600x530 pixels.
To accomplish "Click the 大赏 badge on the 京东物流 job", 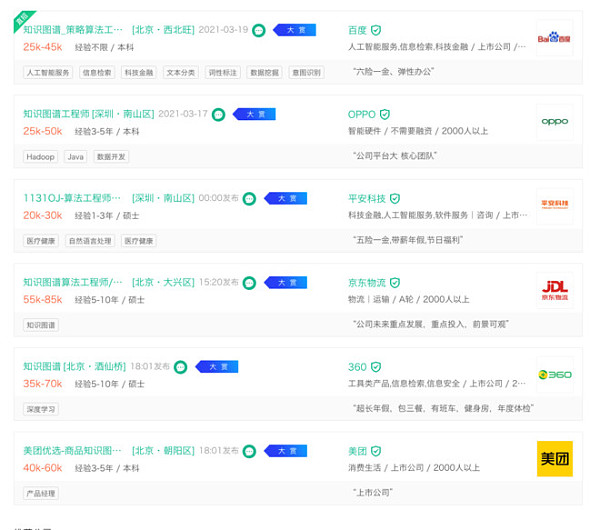I will (x=289, y=283).
